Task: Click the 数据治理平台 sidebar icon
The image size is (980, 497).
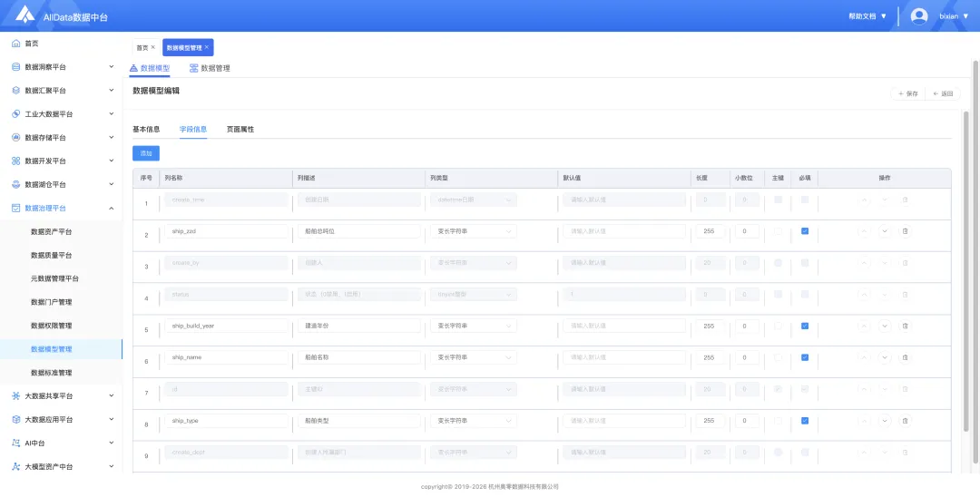Action: click(16, 208)
